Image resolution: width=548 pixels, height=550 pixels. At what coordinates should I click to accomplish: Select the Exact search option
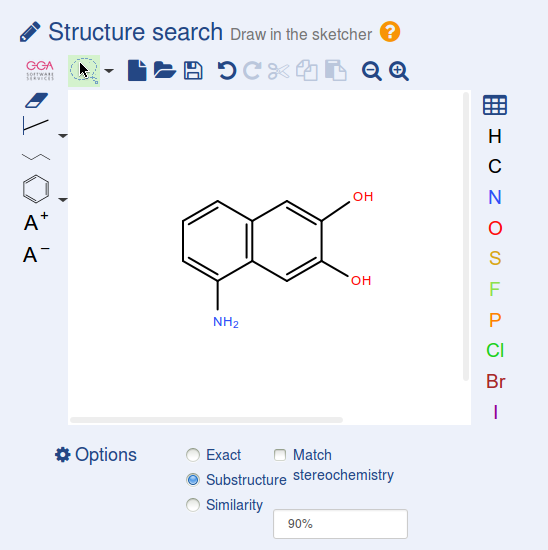(x=193, y=455)
